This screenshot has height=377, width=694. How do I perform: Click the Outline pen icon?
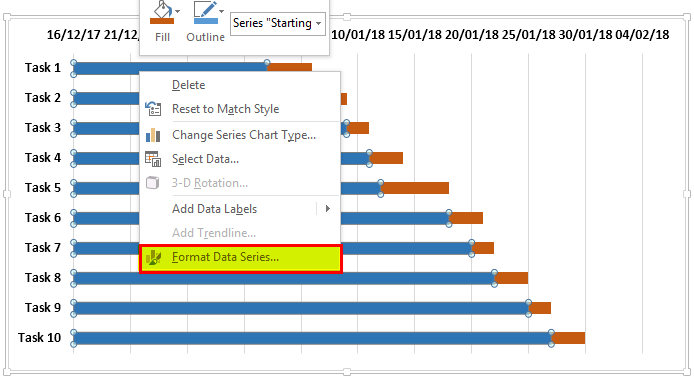(206, 12)
